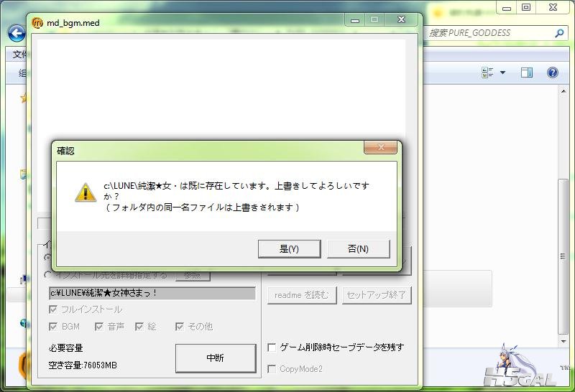Open Explorer help via question mark icon

(552, 73)
